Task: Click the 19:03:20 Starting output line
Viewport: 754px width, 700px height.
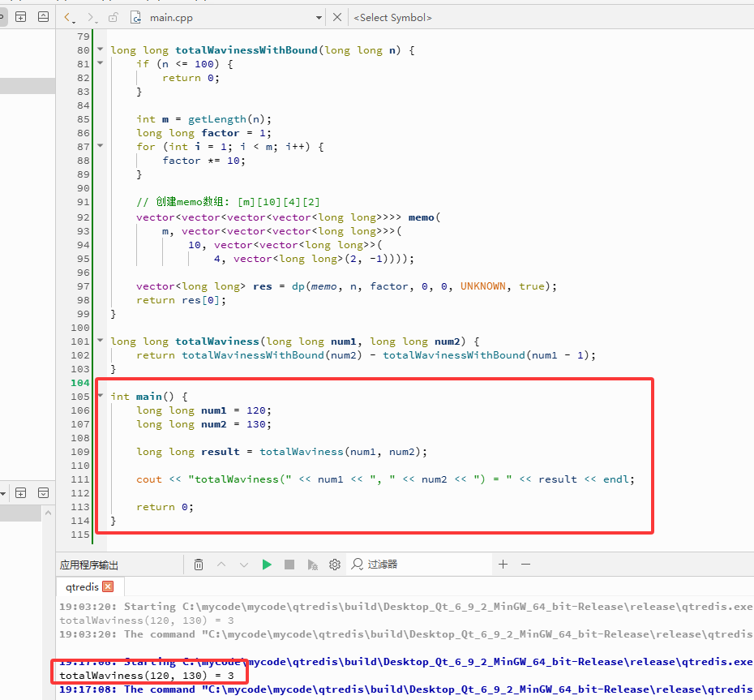Action: (406, 607)
